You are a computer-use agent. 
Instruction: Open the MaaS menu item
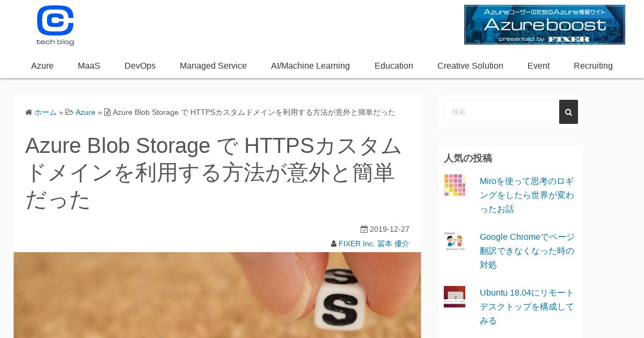point(89,65)
